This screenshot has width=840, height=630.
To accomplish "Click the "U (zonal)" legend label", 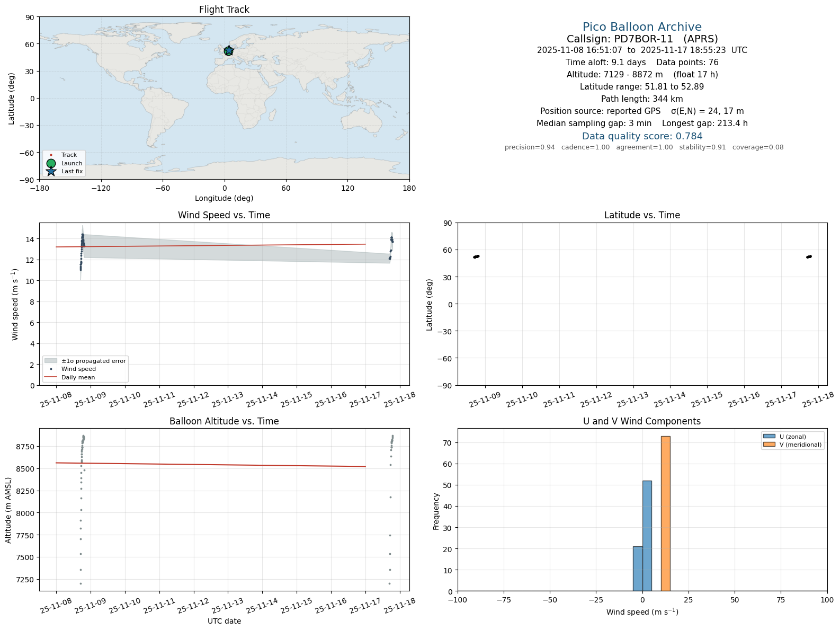I will 793,437.
